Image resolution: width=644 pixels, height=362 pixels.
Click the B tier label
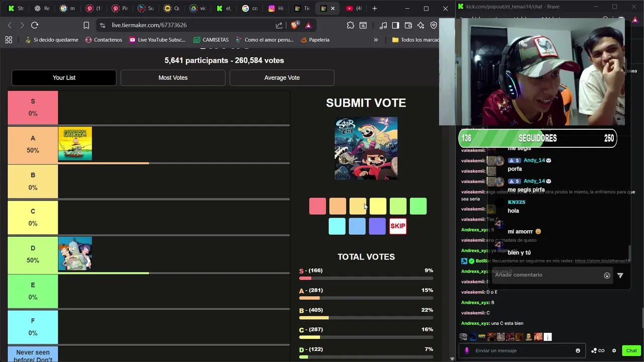coord(33,182)
